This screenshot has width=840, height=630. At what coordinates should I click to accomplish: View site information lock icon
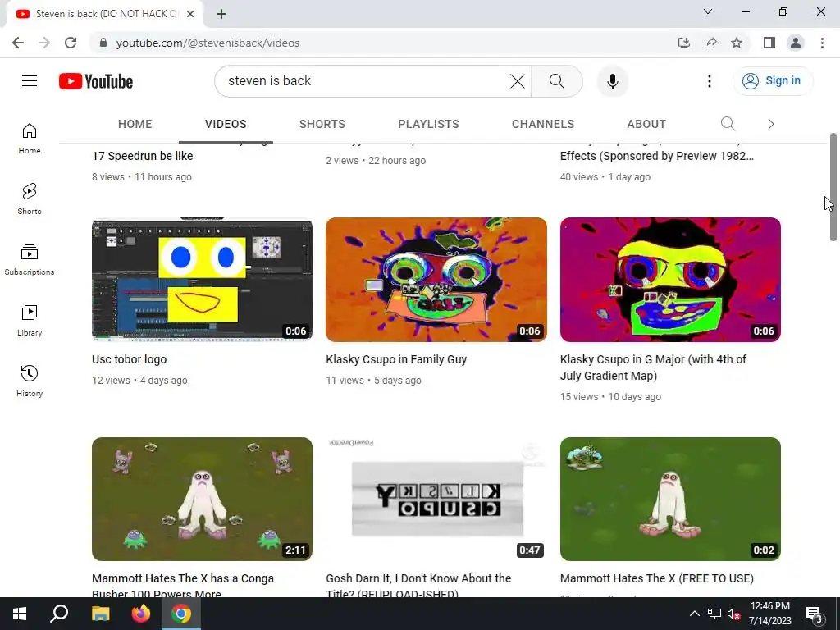click(103, 43)
